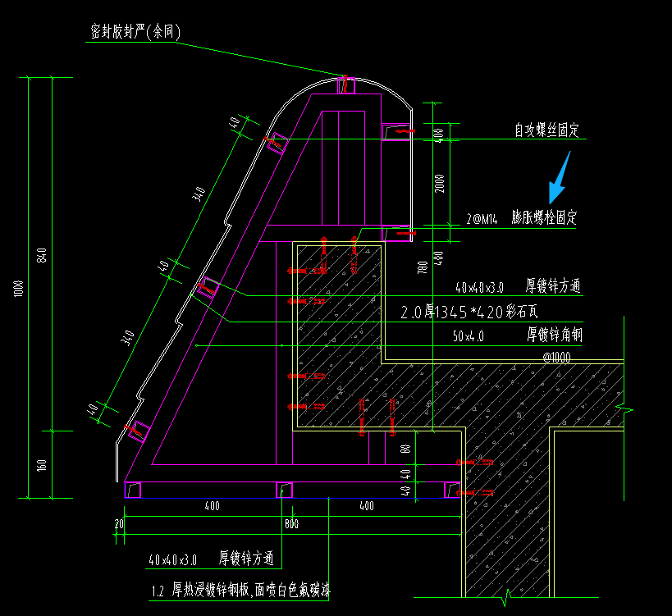Select the 1.2 厚热浸镀锌钢板 note text
This screenshot has height=616, width=672.
pyautogui.click(x=241, y=591)
